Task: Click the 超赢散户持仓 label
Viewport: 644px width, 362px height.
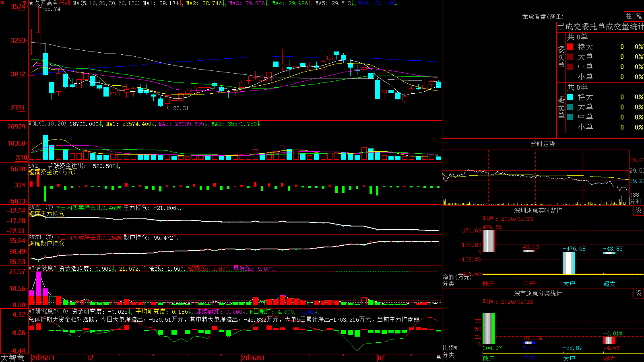Action: 46,243
